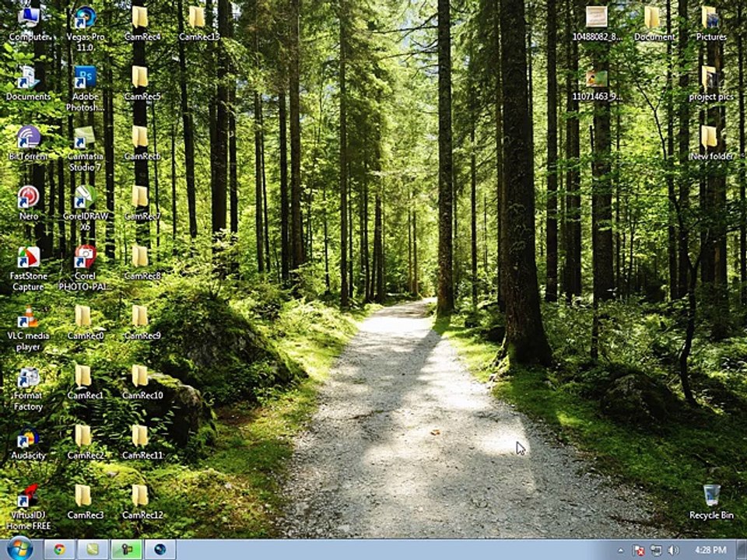Select the Camtasia Studio 7 shortcut
The height and width of the screenshot is (560, 747).
tap(86, 149)
